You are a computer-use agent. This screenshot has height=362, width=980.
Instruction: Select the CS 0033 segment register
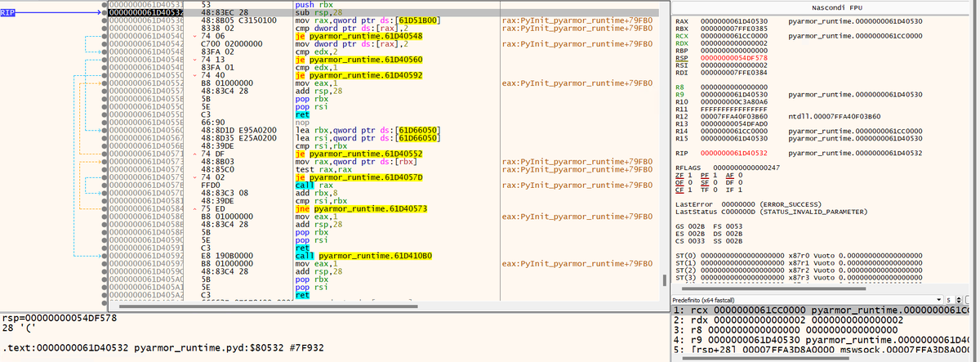coord(690,241)
